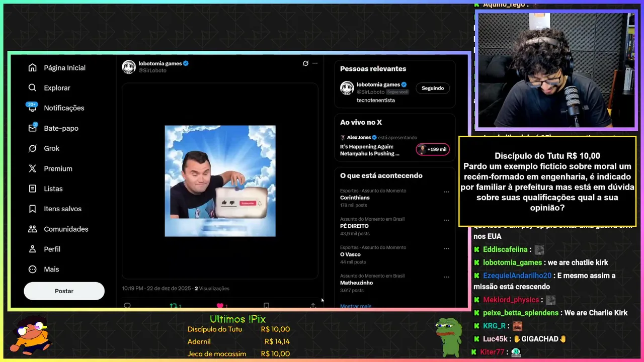
Task: Open Grok from the sidebar
Action: (44, 148)
